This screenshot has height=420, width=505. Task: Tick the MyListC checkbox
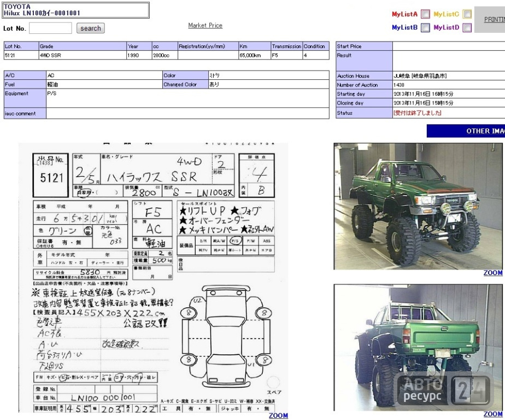click(x=467, y=14)
